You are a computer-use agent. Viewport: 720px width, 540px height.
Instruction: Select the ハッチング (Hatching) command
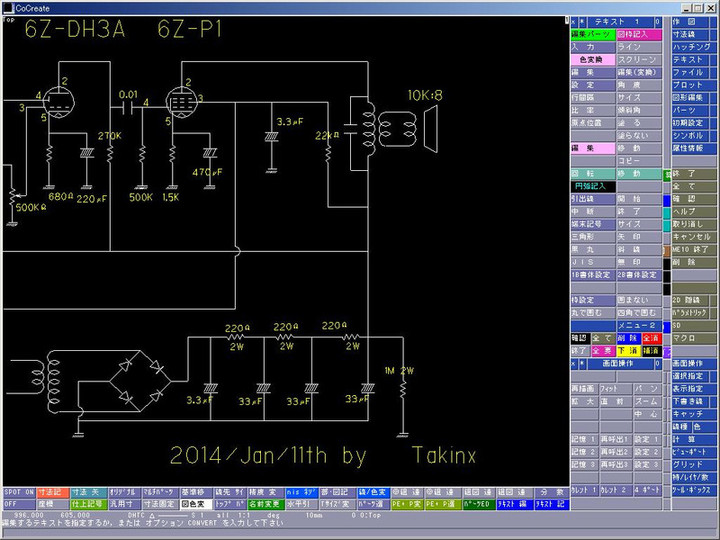(x=694, y=47)
